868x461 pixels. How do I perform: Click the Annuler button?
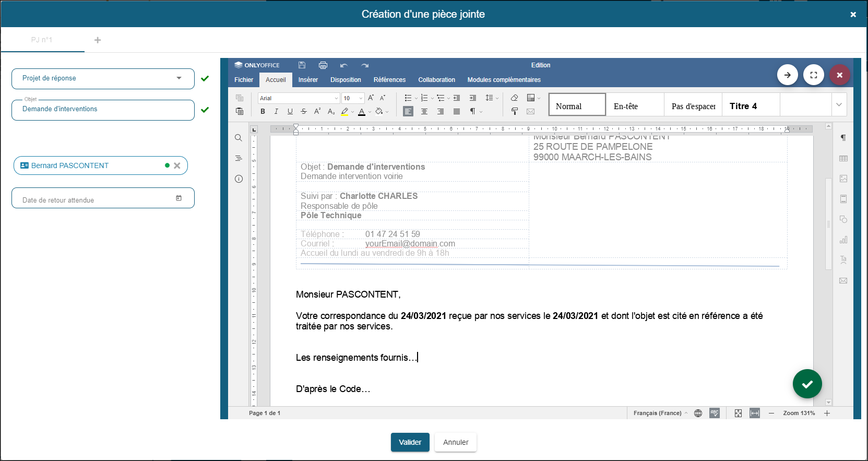[x=455, y=442]
